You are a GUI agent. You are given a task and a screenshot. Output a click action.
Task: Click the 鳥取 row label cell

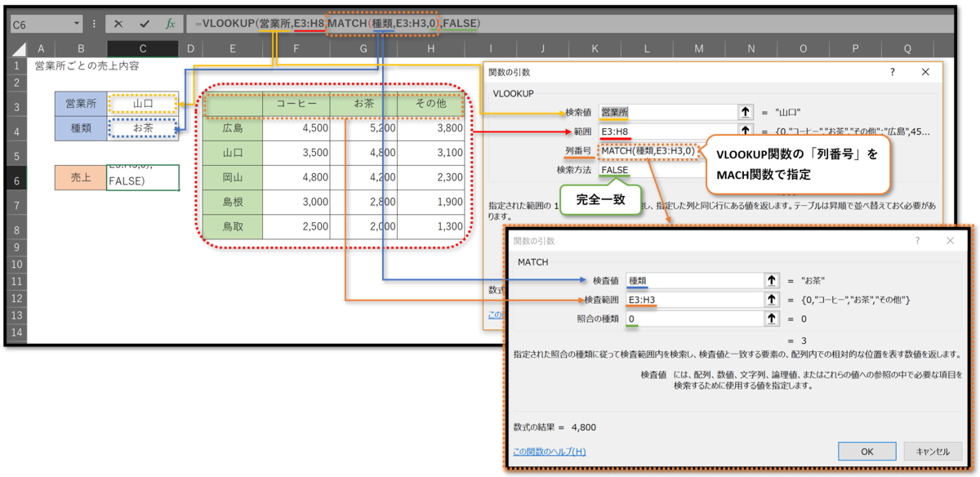[x=233, y=226]
